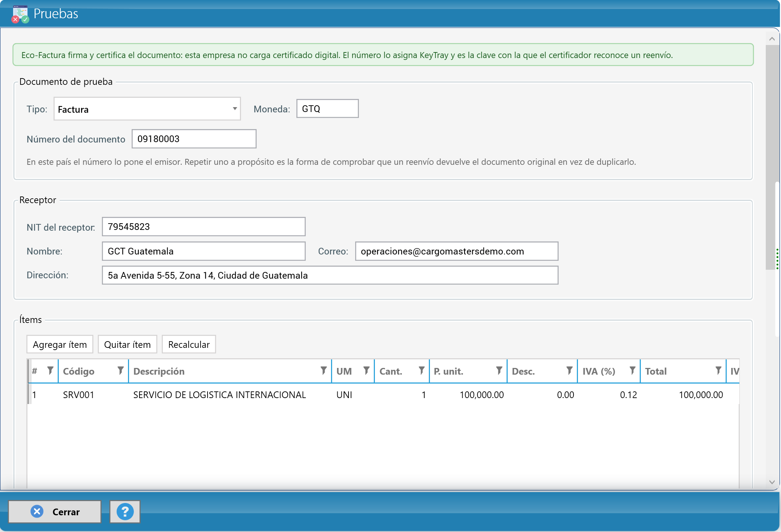Click the NIT del receptor field
781x532 pixels.
204,227
